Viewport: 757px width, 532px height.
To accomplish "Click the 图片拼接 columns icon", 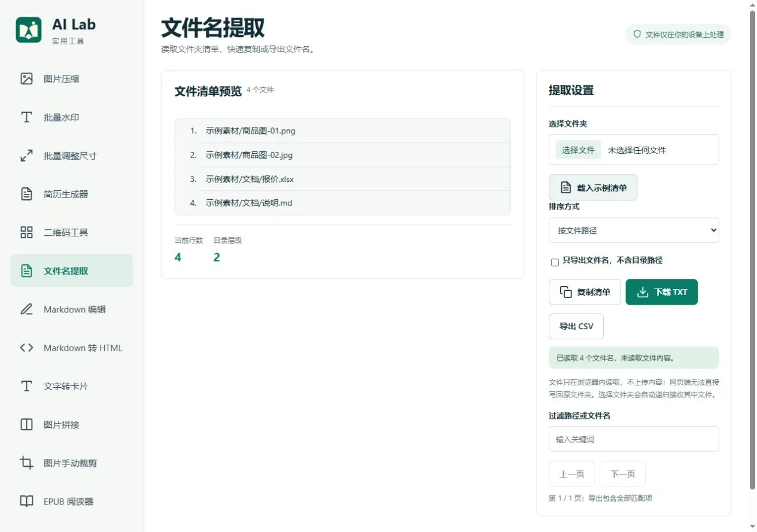I will (x=26, y=424).
